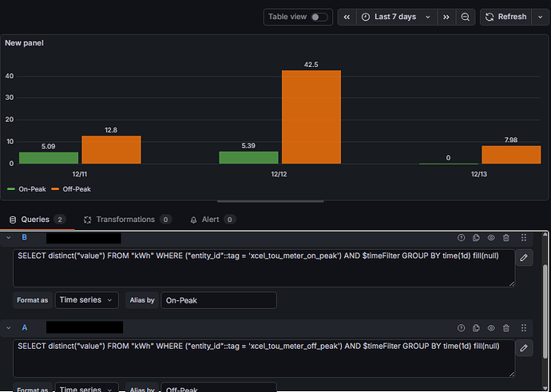This screenshot has width=551, height=392.
Task: Click the Alias by field containing On-Peak
Action: pos(219,300)
